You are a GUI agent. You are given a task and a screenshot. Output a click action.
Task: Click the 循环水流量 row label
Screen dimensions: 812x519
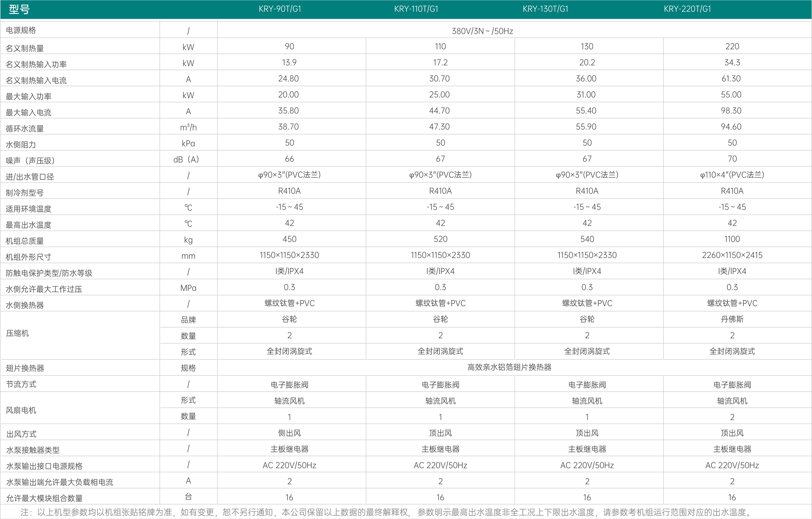click(x=25, y=128)
